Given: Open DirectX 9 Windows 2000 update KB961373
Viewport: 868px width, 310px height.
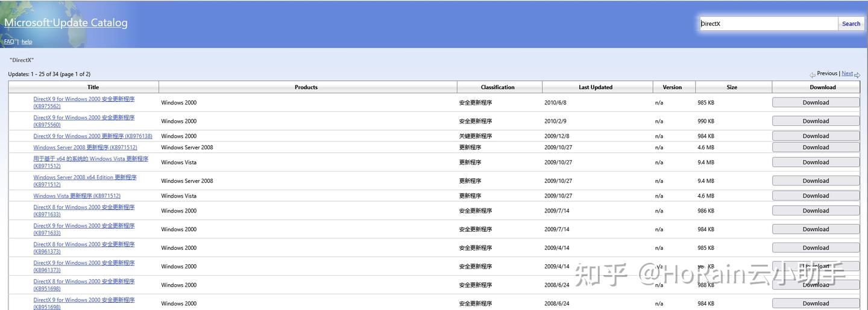Looking at the screenshot, I should pyautogui.click(x=84, y=267).
